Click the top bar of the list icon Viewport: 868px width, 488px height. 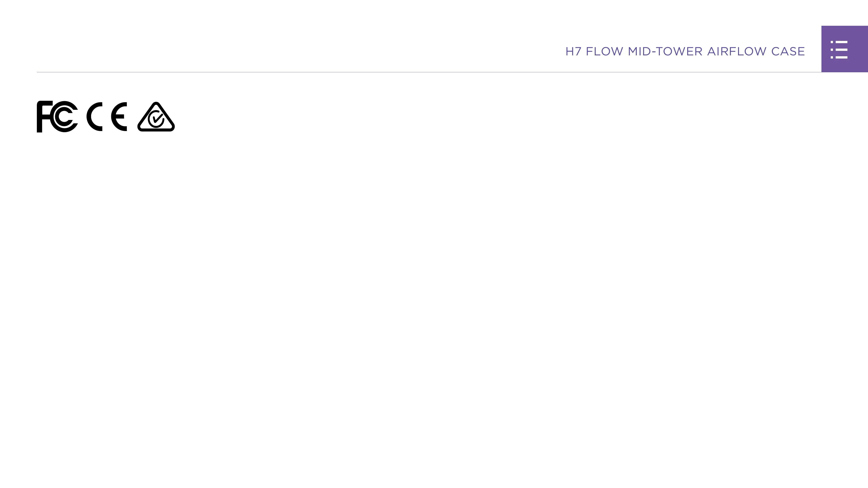tap(839, 42)
